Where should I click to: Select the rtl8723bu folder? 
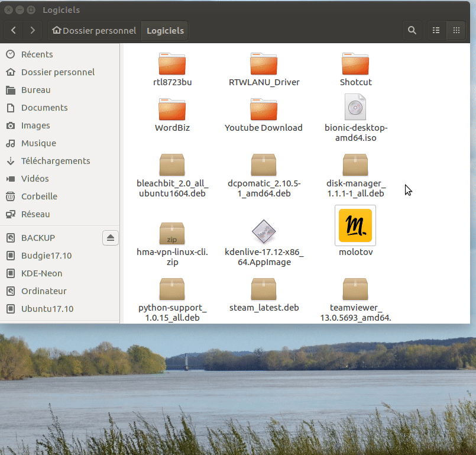click(172, 69)
